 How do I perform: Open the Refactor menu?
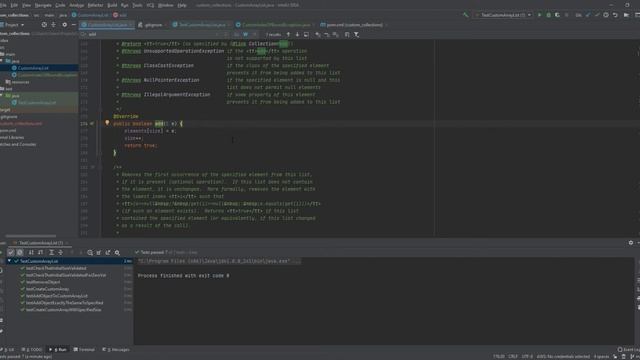[x=96, y=5]
